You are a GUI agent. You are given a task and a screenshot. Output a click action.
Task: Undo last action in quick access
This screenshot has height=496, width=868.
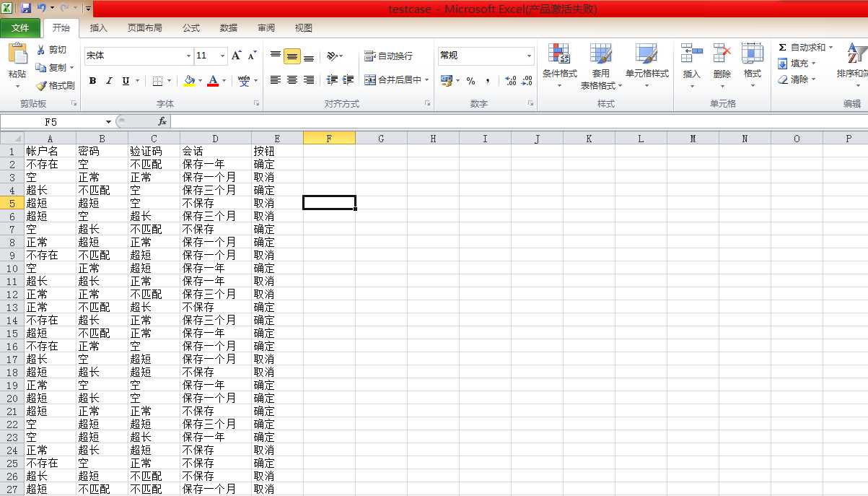(x=42, y=9)
